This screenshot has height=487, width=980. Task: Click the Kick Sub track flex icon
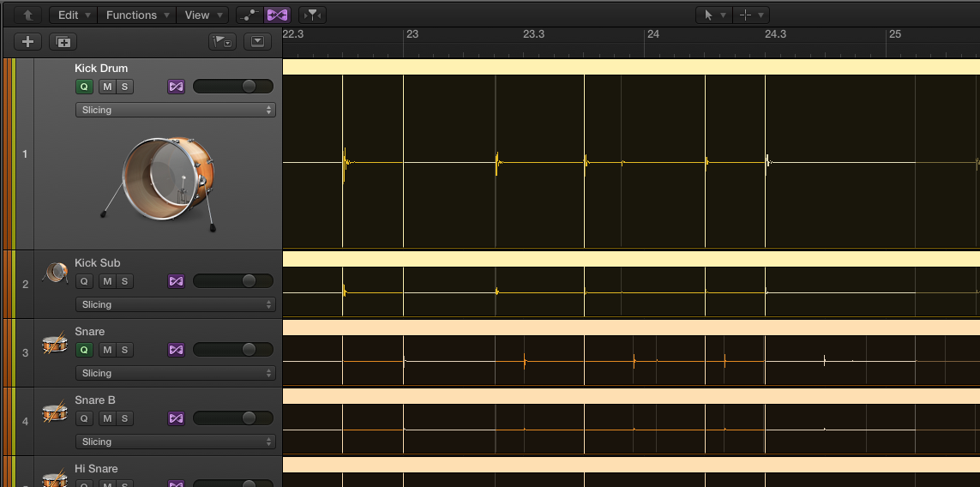[x=176, y=281]
